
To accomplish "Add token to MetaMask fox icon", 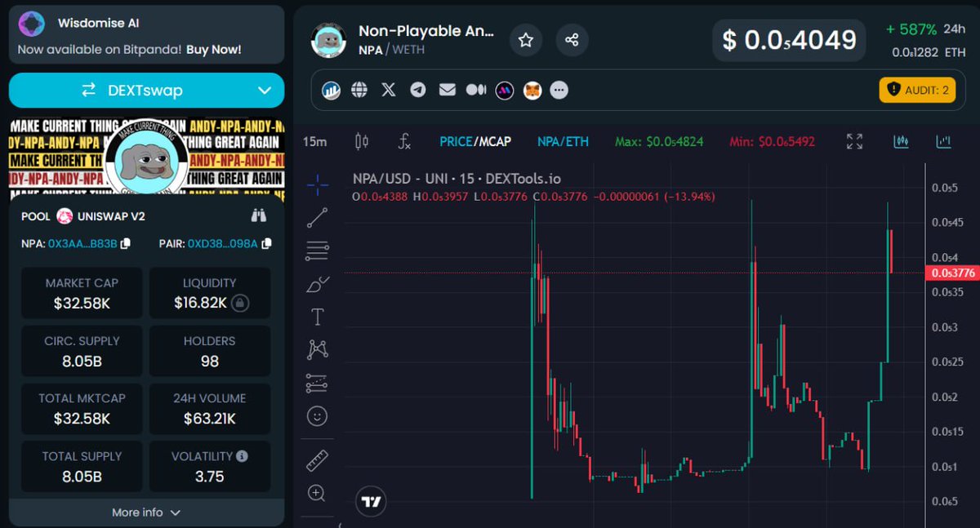I will coord(532,90).
